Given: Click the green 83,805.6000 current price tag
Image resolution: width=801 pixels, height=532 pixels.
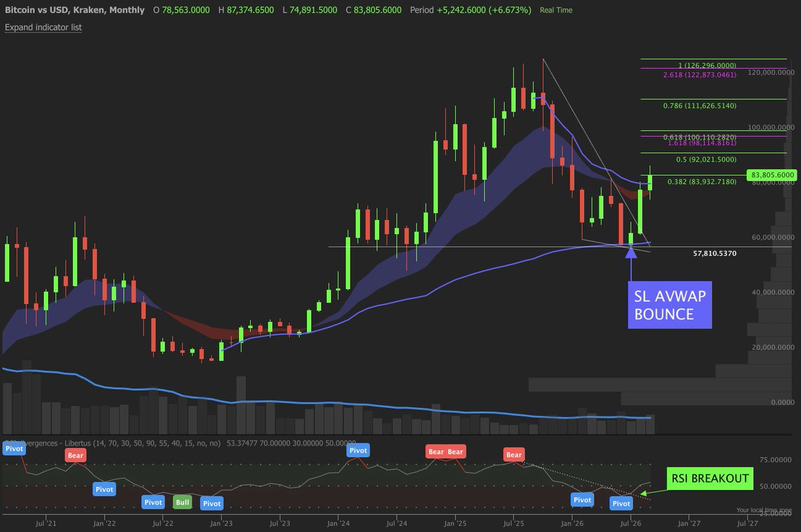Looking at the screenshot, I should click(772, 175).
